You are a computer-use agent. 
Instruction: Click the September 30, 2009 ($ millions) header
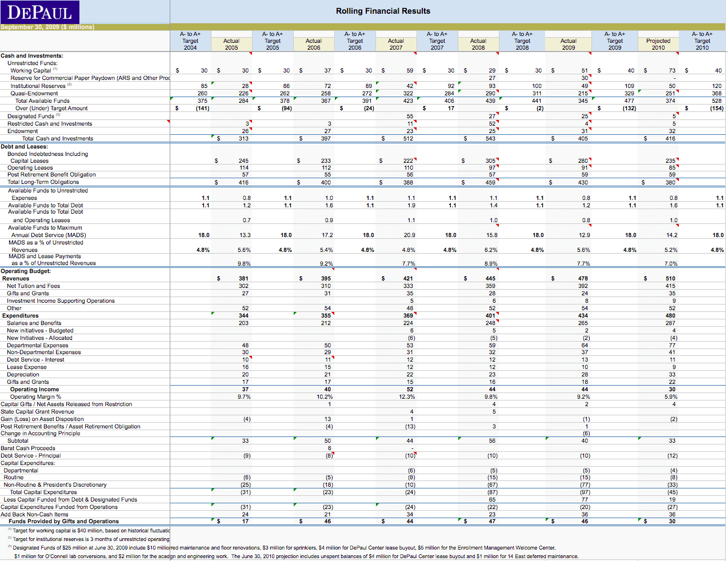click(47, 27)
